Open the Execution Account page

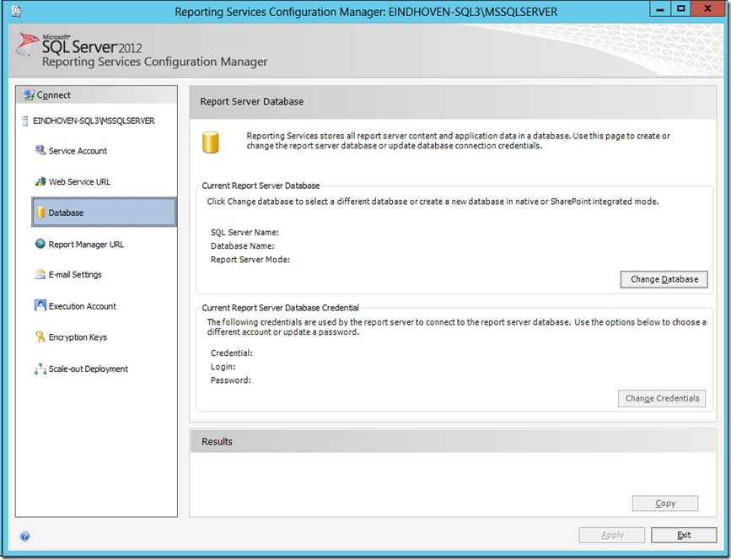83,306
